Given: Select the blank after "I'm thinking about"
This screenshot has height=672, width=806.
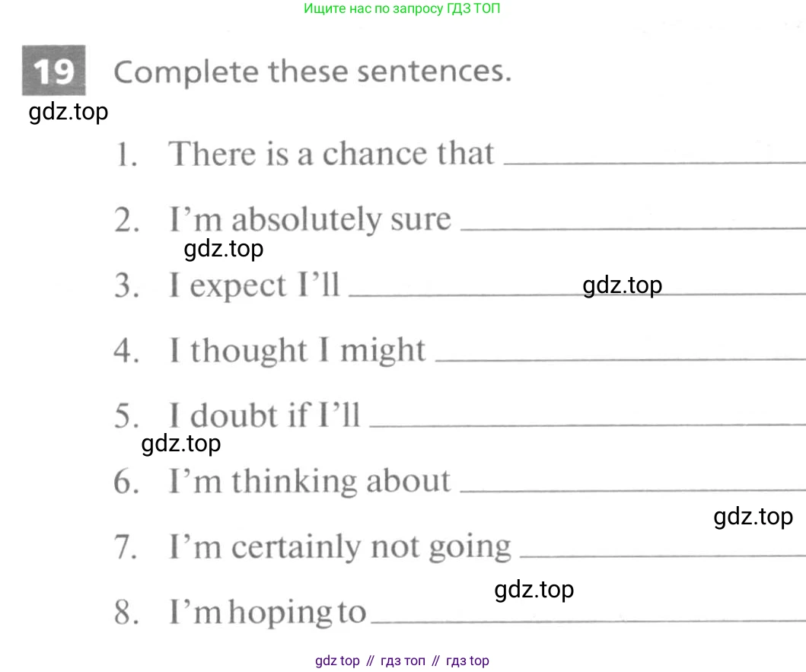Looking at the screenshot, I should (632, 489).
